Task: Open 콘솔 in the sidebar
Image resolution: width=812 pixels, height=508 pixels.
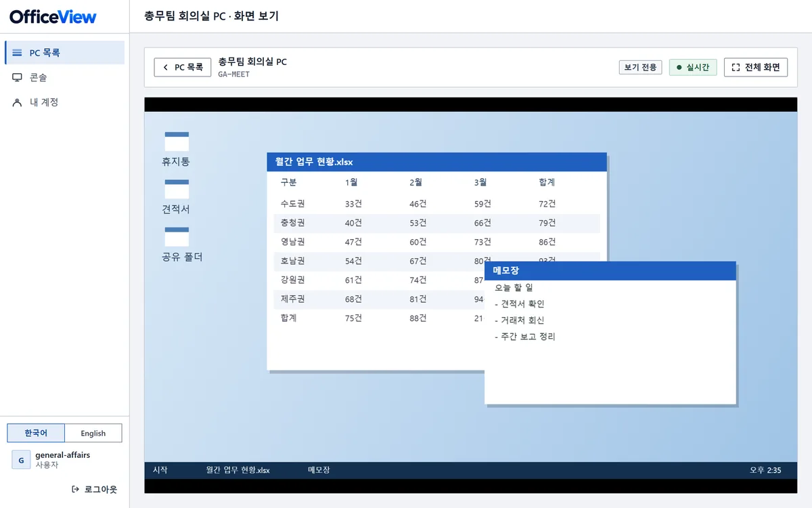Action: (64, 78)
